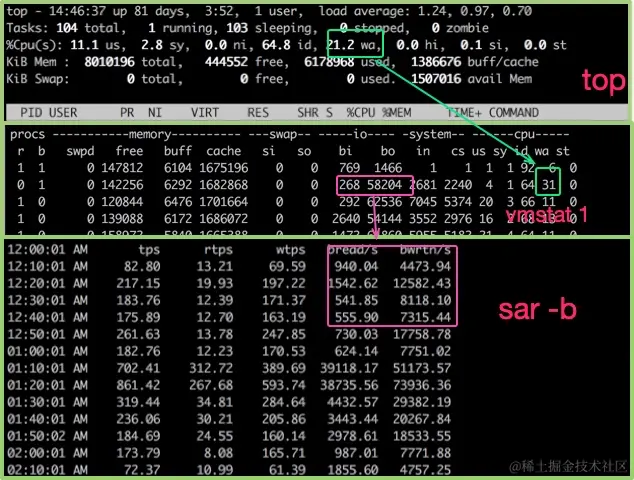Select the SHR column header
634x480 pixels.
308,112
